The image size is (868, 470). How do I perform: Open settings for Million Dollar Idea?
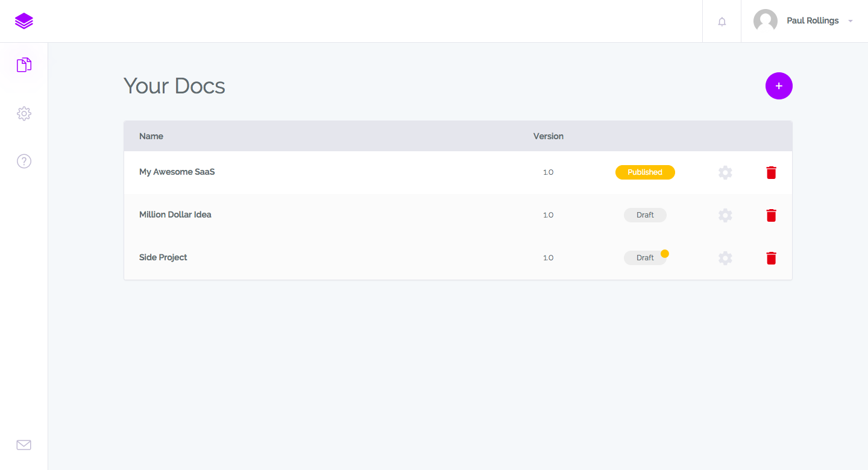(x=725, y=215)
